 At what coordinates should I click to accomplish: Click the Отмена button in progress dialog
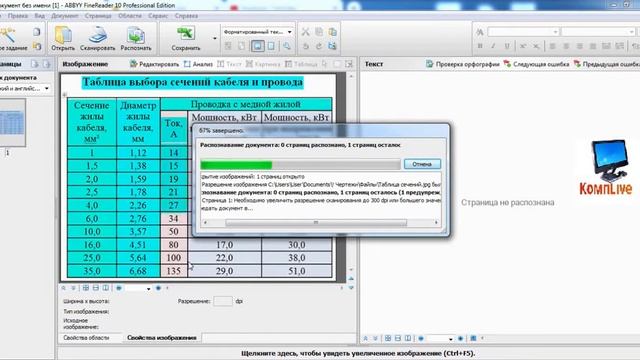[422, 164]
